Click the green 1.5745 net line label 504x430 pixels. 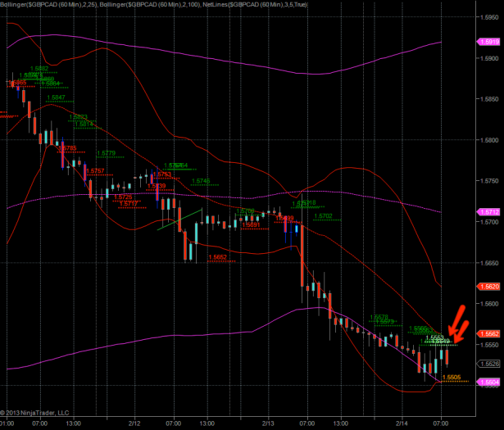(201, 181)
